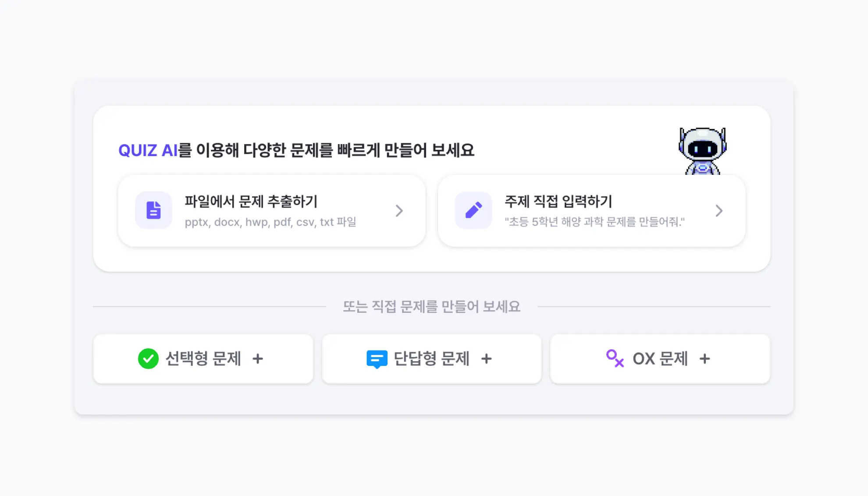868x496 pixels.
Task: Open the chevron arrow on 파일에서 문제 추출하기
Action: coord(399,211)
